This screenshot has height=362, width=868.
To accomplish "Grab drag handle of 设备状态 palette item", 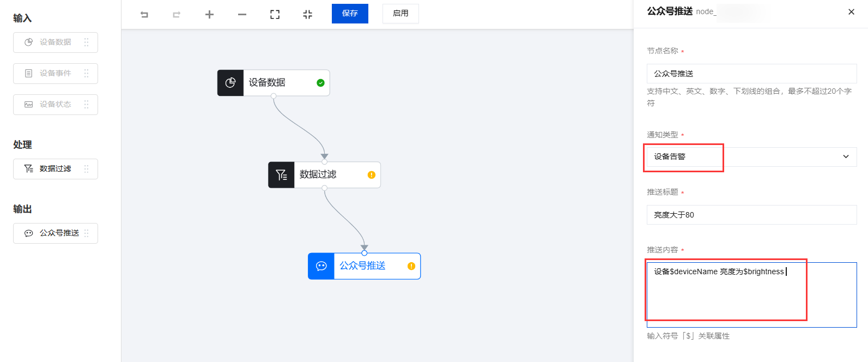I will pos(86,104).
